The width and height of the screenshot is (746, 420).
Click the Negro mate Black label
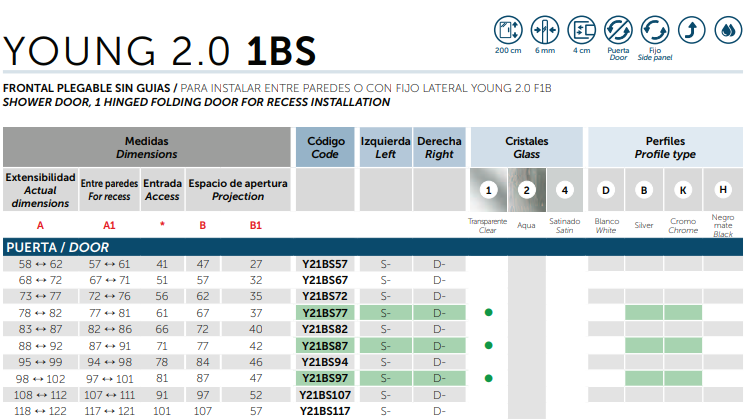(723, 225)
